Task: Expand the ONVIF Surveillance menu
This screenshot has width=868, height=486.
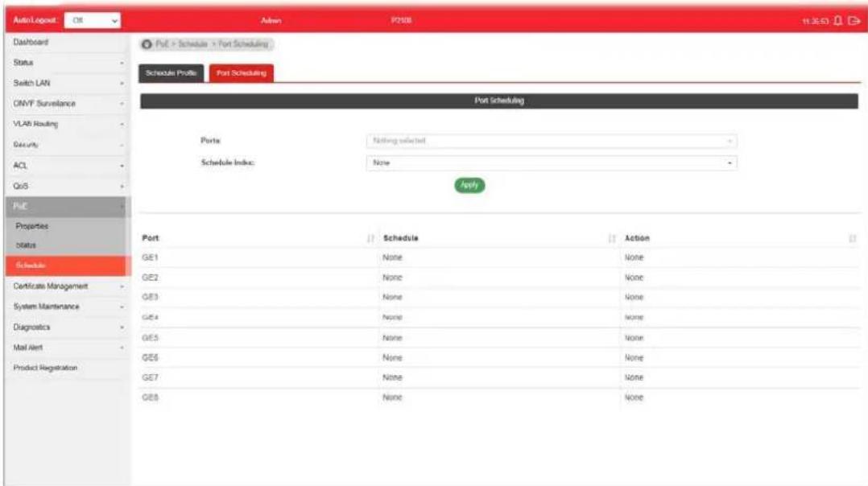Action: 67,103
